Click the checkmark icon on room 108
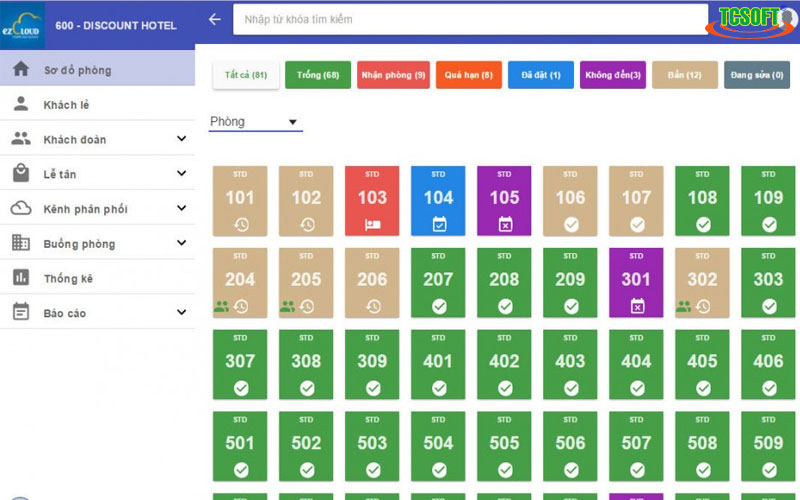Screen dimensions: 800x500 point(702,224)
